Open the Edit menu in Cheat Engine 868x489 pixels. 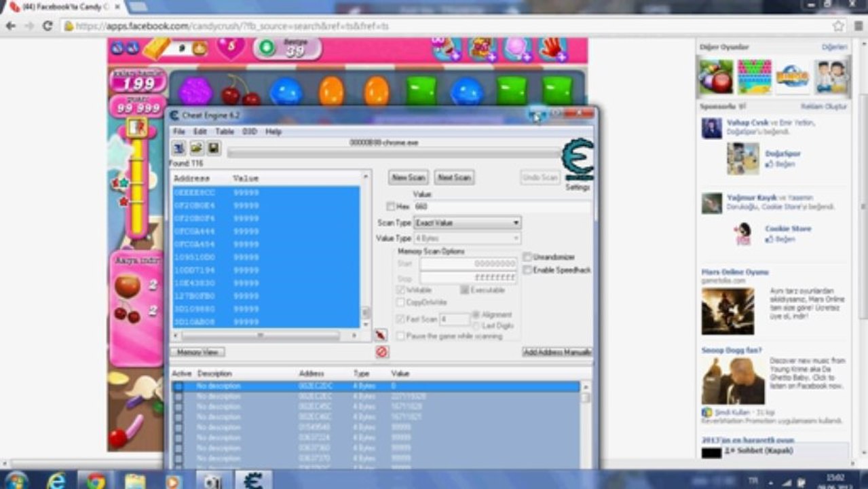click(x=200, y=131)
